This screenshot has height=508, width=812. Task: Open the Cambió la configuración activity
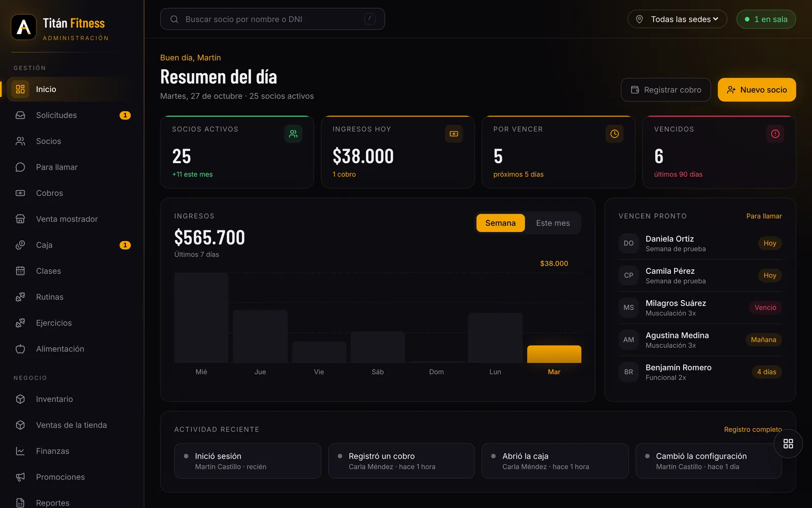click(x=708, y=461)
